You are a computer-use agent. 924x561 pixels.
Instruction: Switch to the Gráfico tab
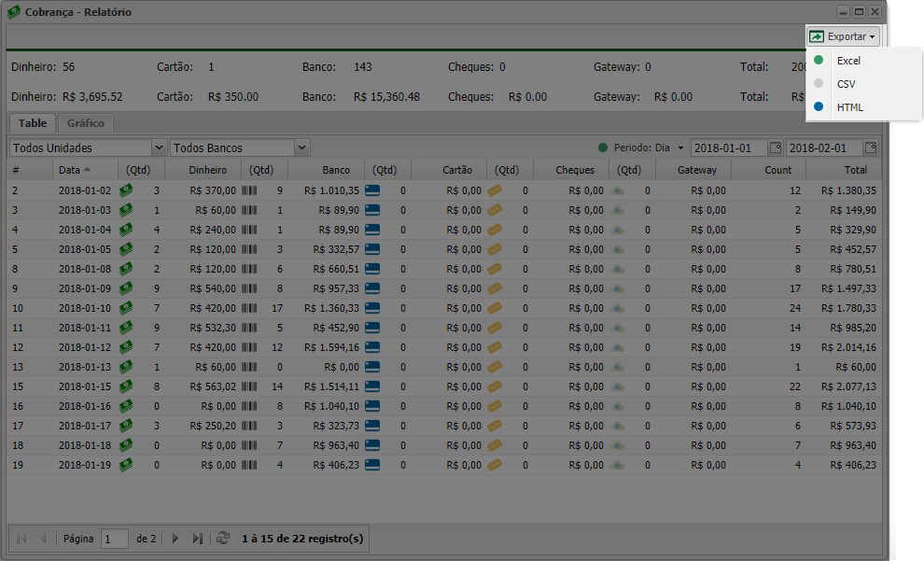coord(86,123)
